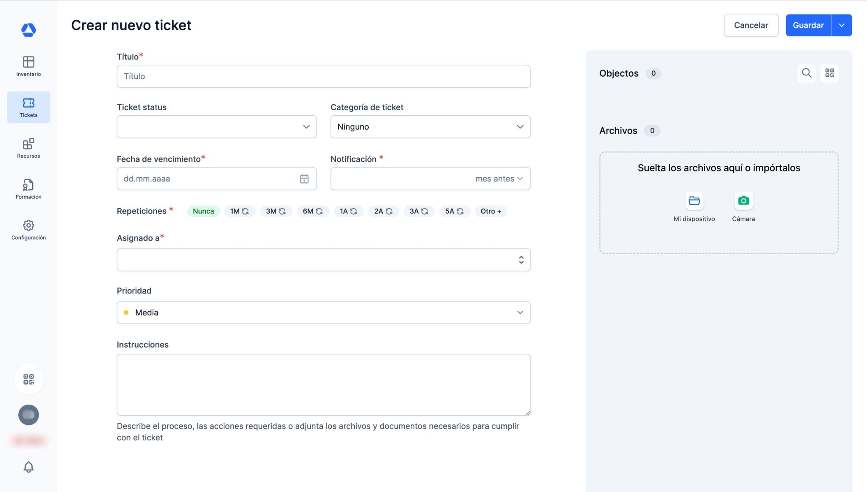Open Formación section icon
Viewport: 868px width, 492px height.
pos(28,189)
